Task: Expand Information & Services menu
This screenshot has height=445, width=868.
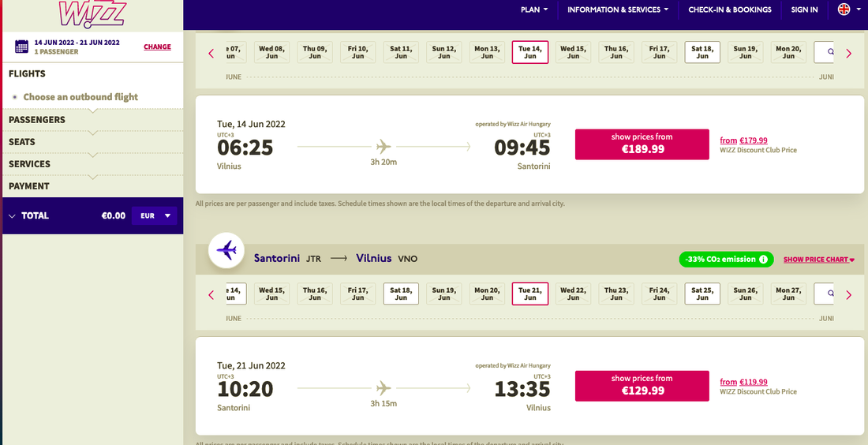Action: tap(618, 9)
